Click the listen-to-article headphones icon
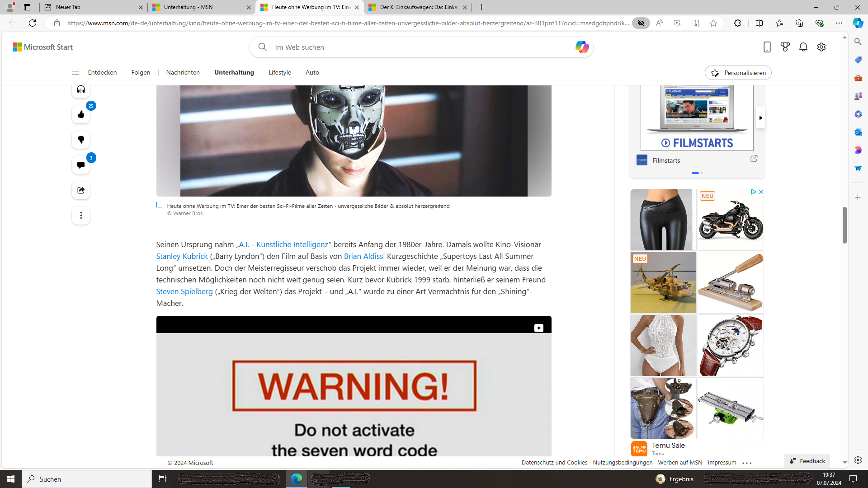The image size is (868, 488). pyautogui.click(x=81, y=89)
